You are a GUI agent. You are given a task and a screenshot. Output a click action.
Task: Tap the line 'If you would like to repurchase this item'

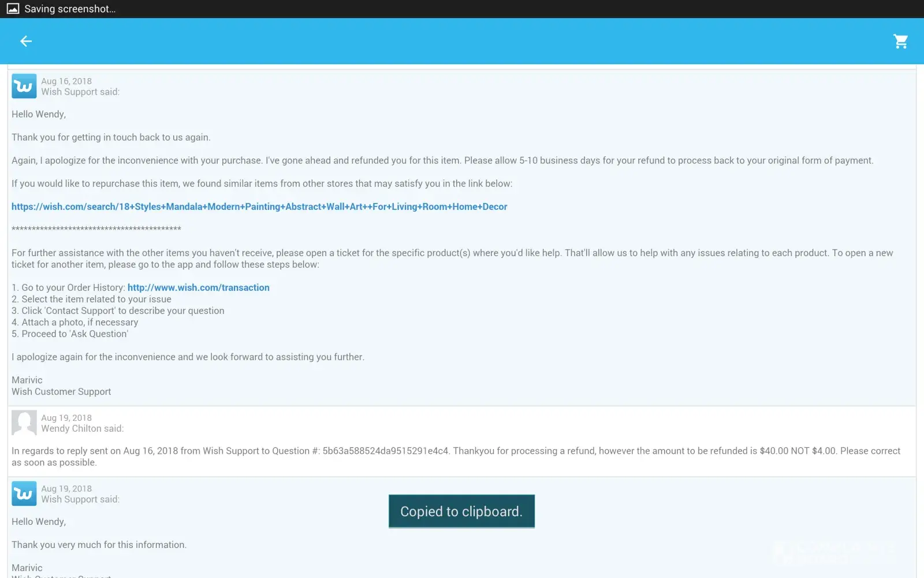click(262, 184)
